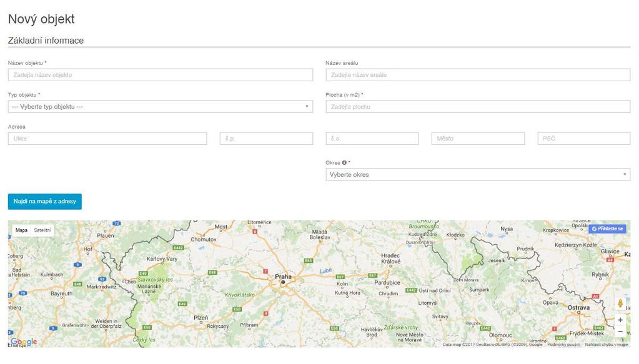Click the Mladá Boleslav map label
This screenshot has height=364, width=639.
pos(320,234)
